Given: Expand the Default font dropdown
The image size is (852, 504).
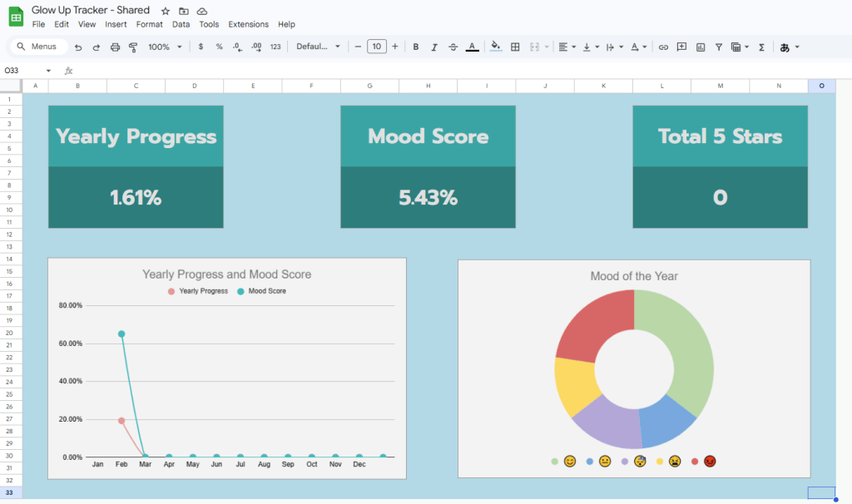Looking at the screenshot, I should click(x=319, y=47).
